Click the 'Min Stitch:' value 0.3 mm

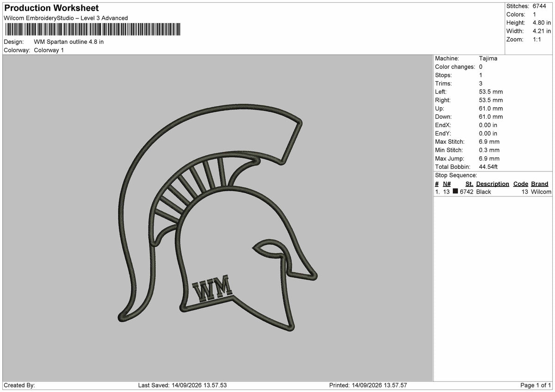pyautogui.click(x=489, y=150)
